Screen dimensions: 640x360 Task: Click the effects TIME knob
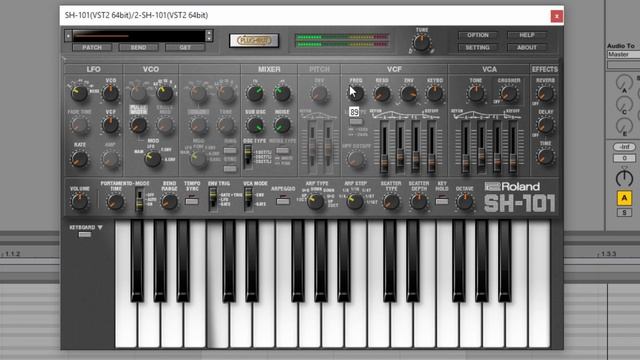(545, 156)
